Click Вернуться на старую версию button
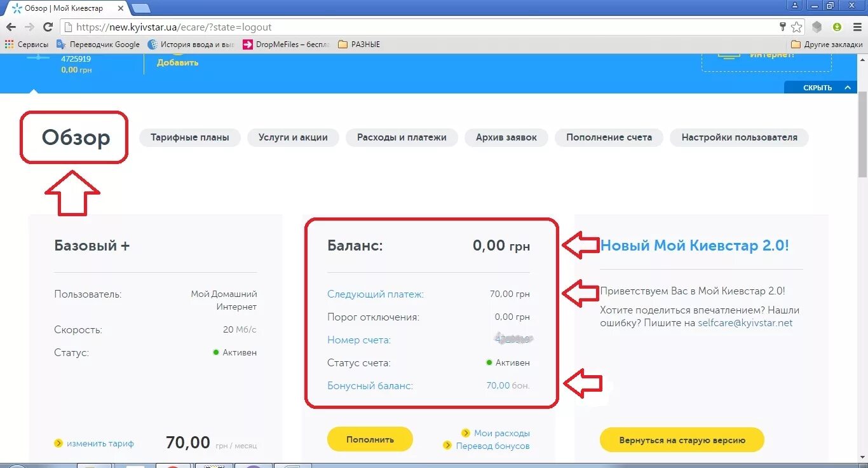The image size is (868, 468). tap(682, 439)
